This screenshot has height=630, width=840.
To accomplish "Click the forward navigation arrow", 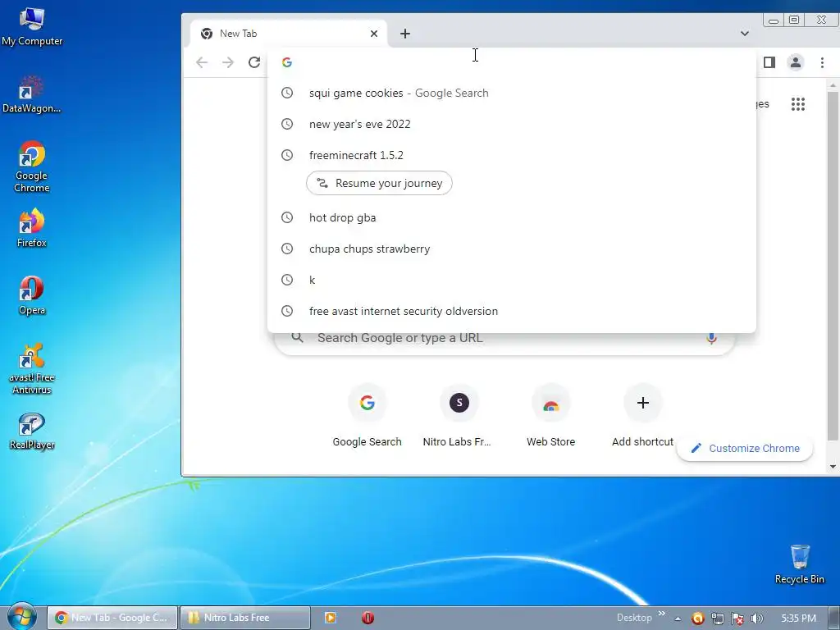I will coord(228,62).
